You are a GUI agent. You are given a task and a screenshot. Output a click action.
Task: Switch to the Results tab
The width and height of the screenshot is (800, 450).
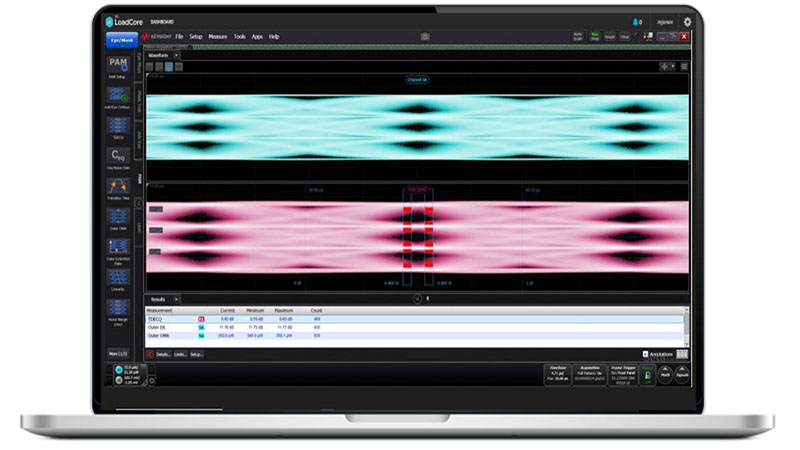click(158, 299)
